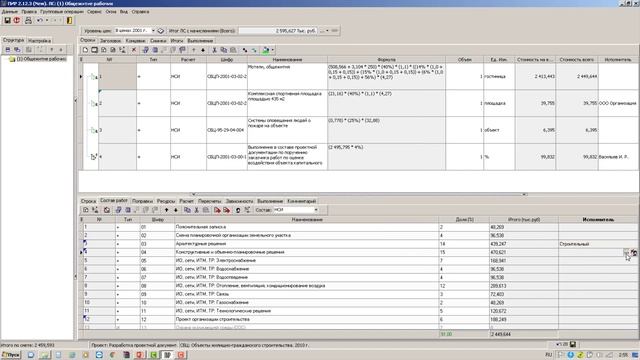Click the black down arrow in upper grid toolbar
This screenshot has width=640, height=360.
203,50
